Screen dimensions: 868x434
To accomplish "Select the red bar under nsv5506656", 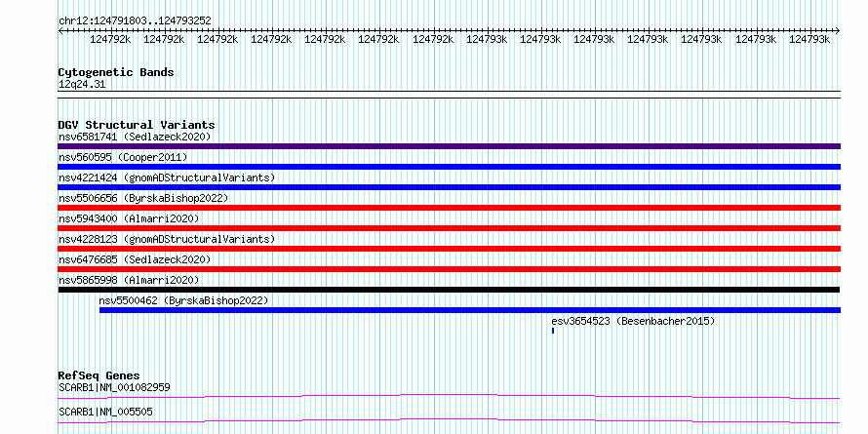I will pyautogui.click(x=449, y=208).
